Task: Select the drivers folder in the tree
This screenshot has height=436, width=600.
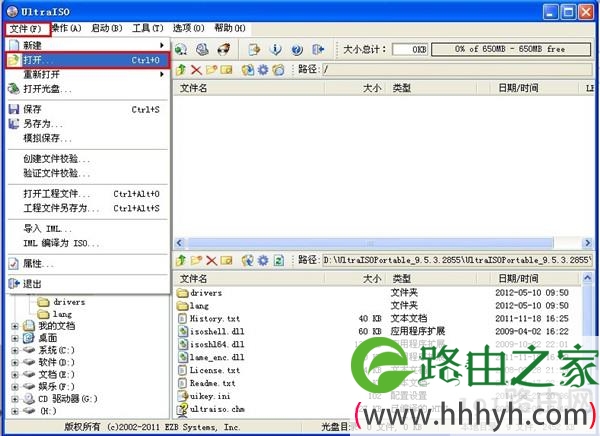Action: point(62,302)
